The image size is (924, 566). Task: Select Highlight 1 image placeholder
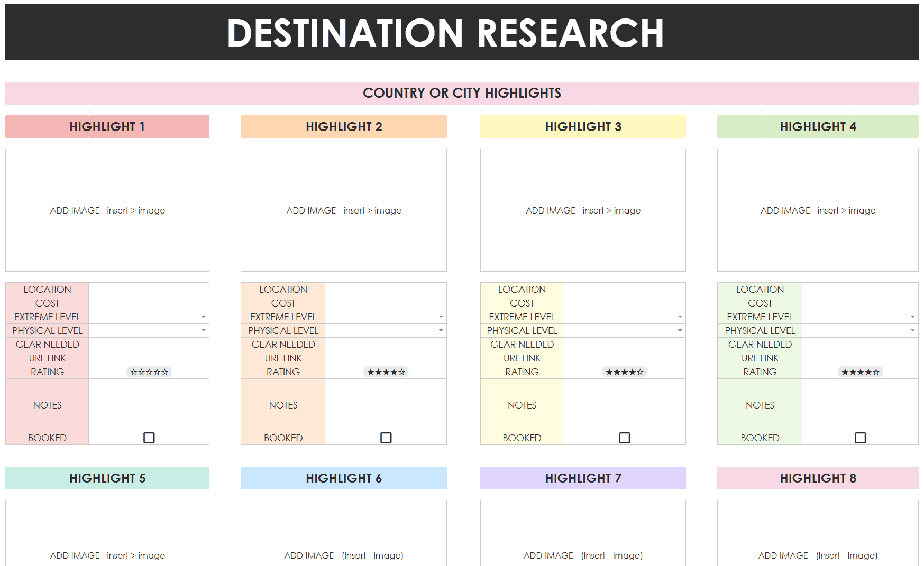coord(107,210)
